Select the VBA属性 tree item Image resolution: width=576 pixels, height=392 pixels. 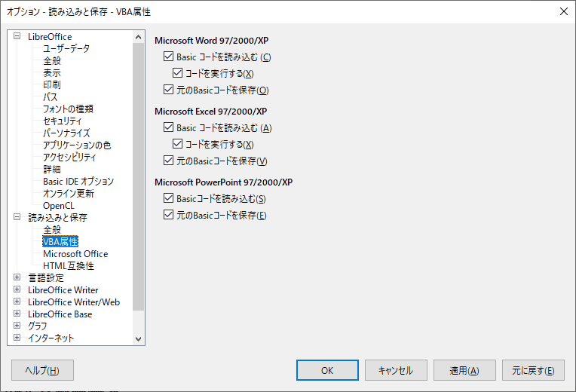[60, 242]
